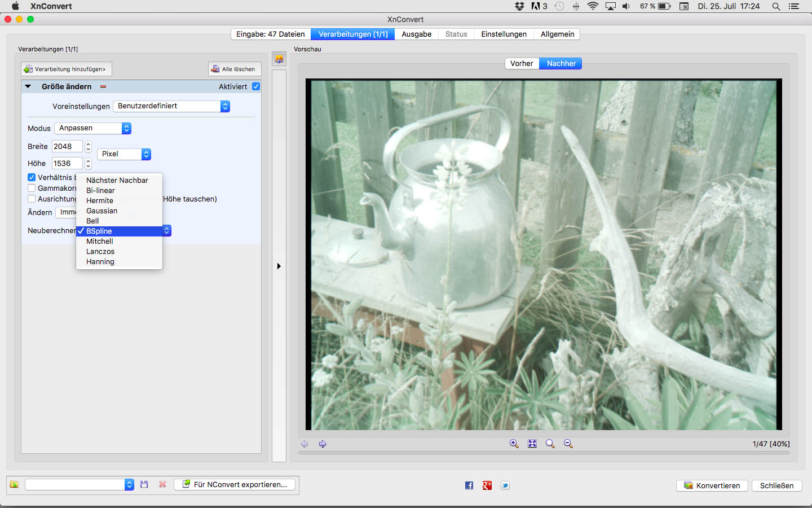Share on Google Plus
Screen dimensions: 812x508
coord(487,485)
